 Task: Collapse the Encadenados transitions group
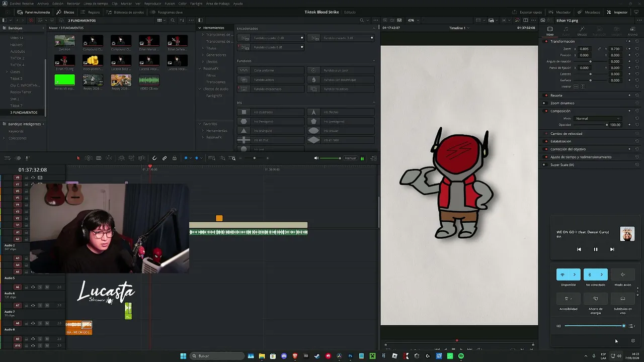(x=373, y=28)
